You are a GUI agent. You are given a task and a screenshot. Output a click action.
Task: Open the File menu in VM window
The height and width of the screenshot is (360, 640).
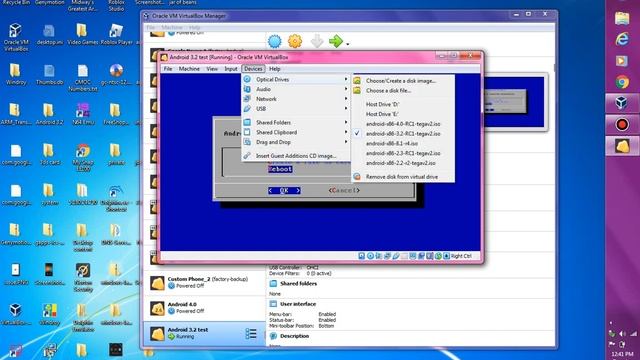(x=168, y=69)
